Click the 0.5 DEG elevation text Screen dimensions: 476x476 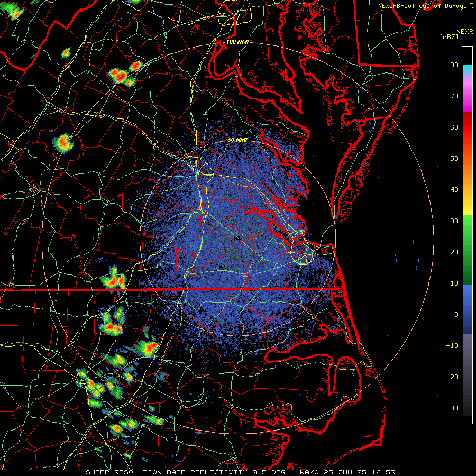tap(270, 472)
